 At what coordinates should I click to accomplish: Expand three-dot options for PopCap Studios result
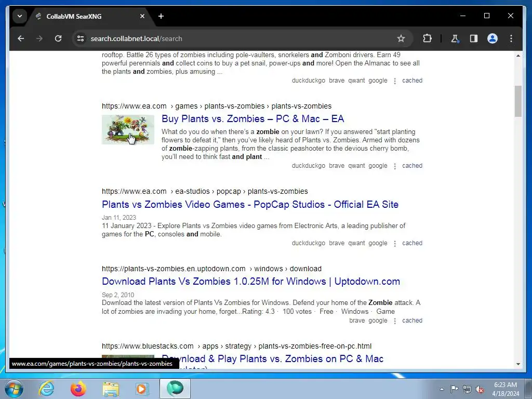[x=395, y=243]
